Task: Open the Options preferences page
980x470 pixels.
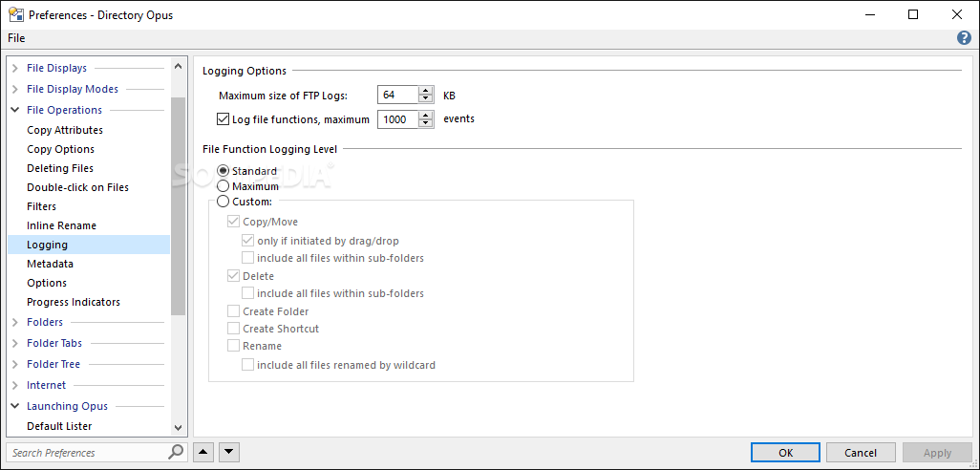Action: point(47,283)
